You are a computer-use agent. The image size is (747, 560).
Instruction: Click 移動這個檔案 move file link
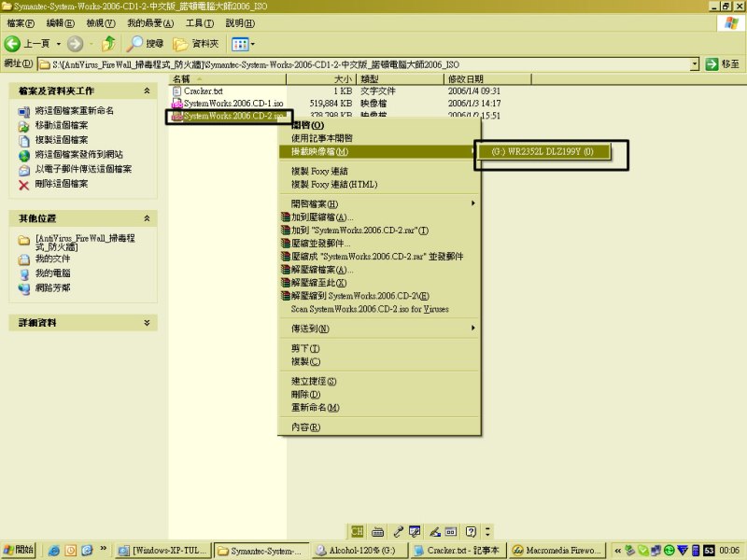pos(62,125)
